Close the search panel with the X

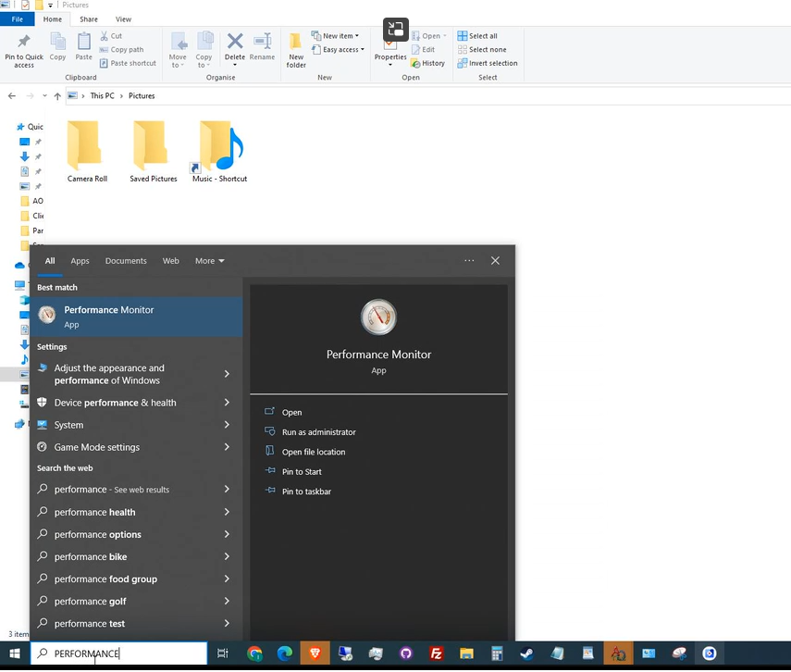(x=495, y=261)
